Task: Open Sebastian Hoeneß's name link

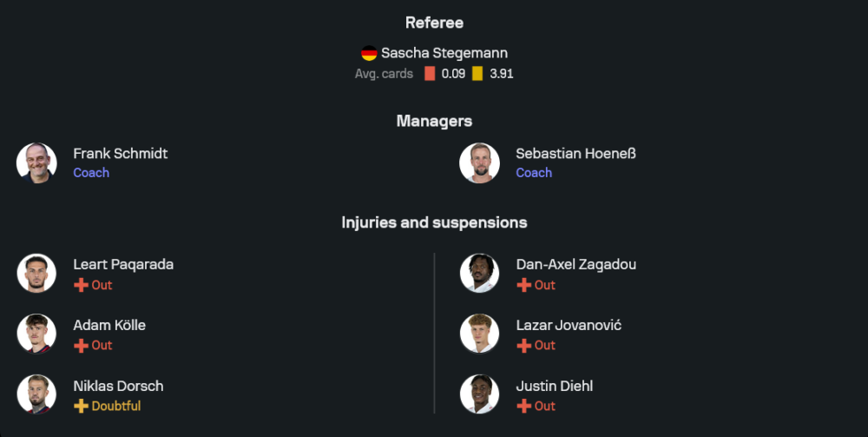Action: tap(575, 154)
